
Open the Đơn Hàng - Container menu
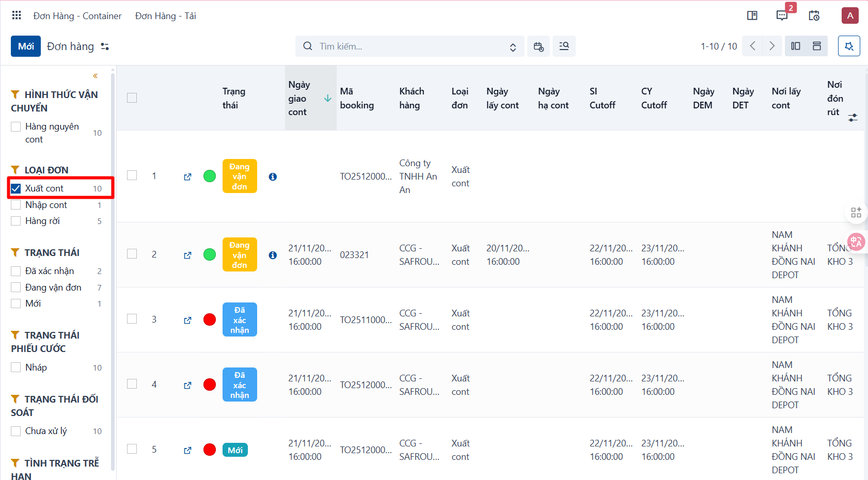tap(77, 16)
